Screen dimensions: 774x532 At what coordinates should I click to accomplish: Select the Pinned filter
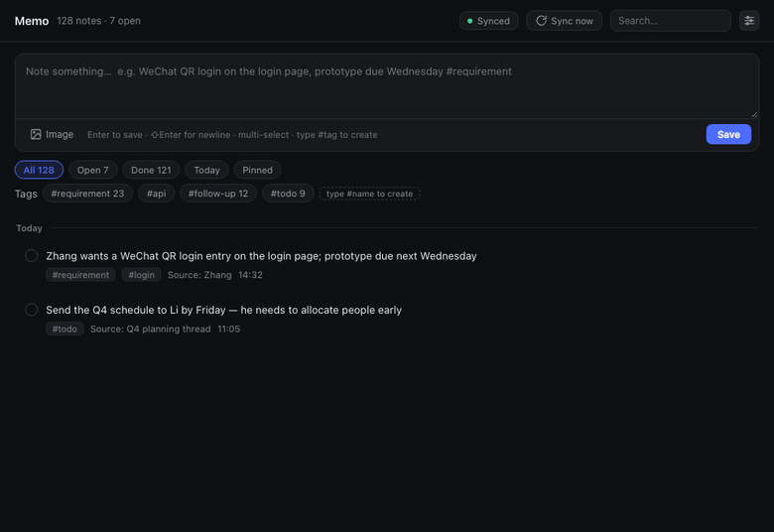click(x=257, y=170)
